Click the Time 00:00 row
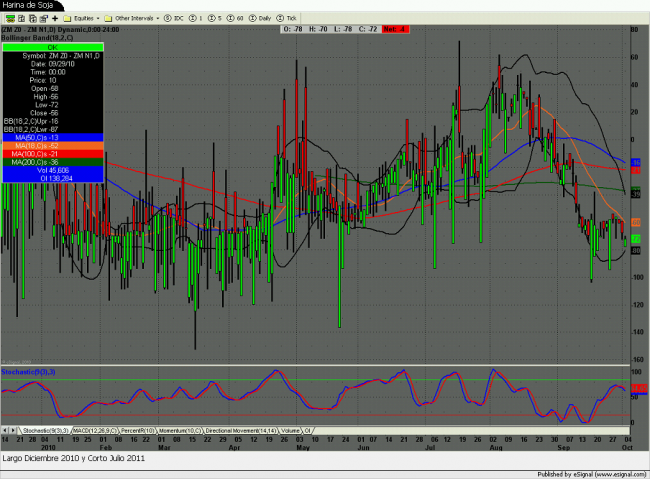This screenshot has height=479, width=650. (53, 72)
